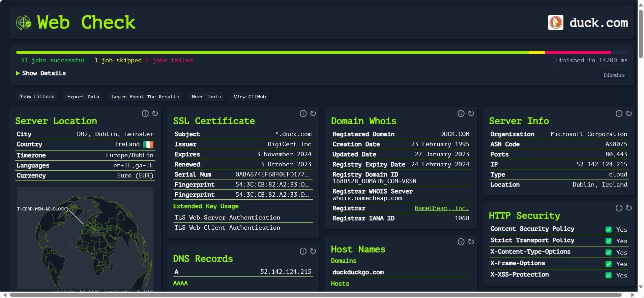Click the DuckDuckGo duck favicon
644x298 pixels.
click(555, 23)
